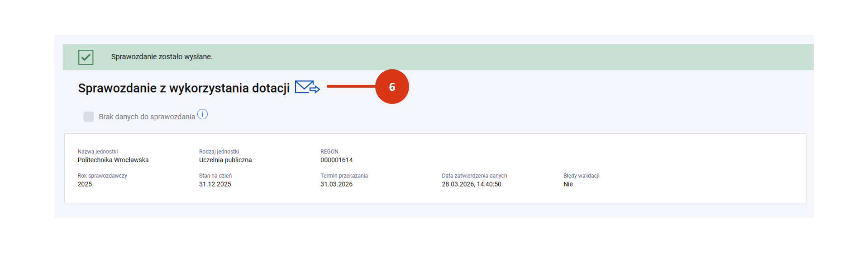This screenshot has width=868, height=272.
Task: Click the Politechnika Wrocławska unit name
Action: pyautogui.click(x=113, y=160)
